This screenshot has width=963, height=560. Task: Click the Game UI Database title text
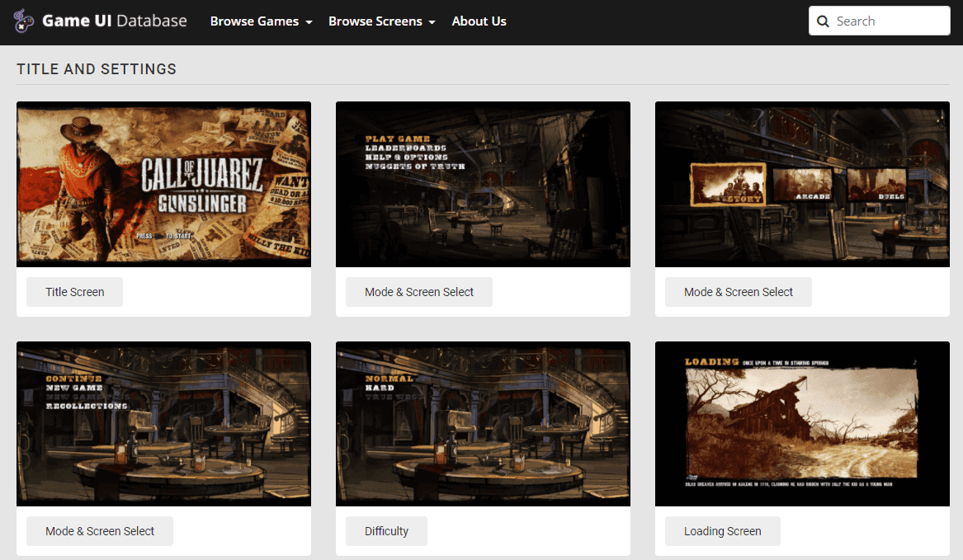pyautogui.click(x=114, y=21)
